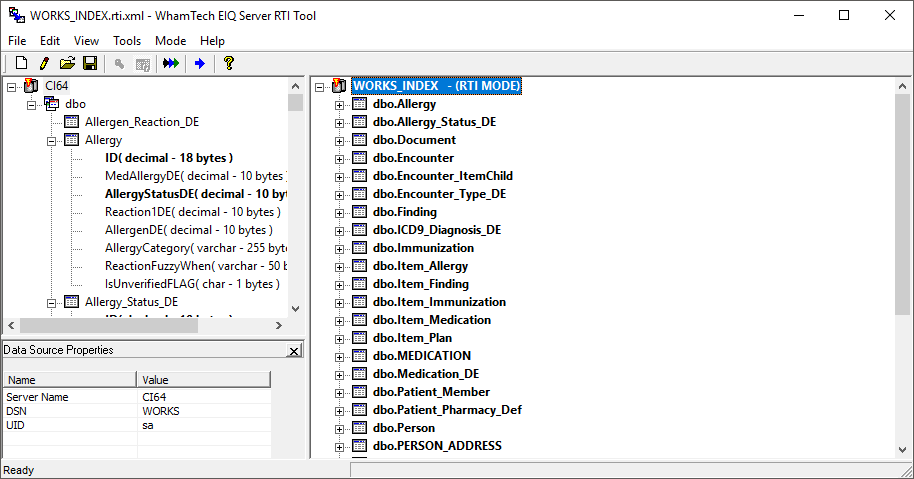Select the MedAllergyDE column entry
Screen dimensions: 914x479
tap(195, 176)
